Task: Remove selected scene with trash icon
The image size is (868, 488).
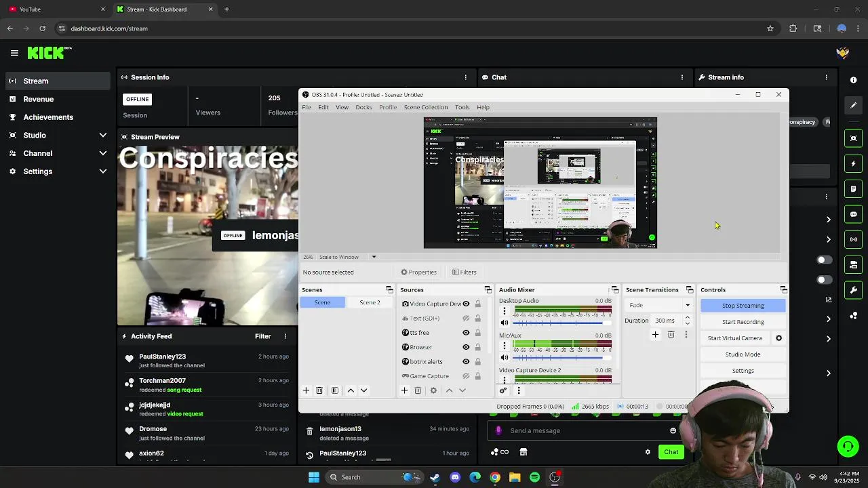Action: coord(319,390)
